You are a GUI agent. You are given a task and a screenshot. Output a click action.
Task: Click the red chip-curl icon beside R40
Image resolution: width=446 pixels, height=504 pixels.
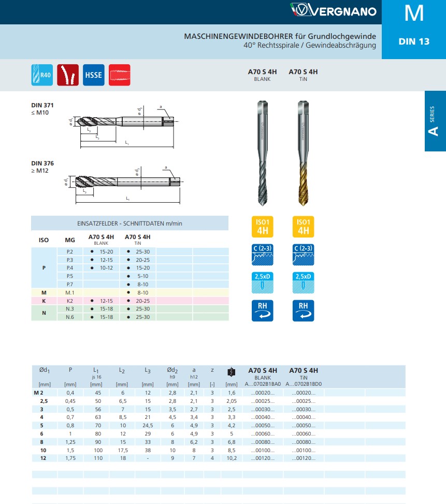click(68, 75)
